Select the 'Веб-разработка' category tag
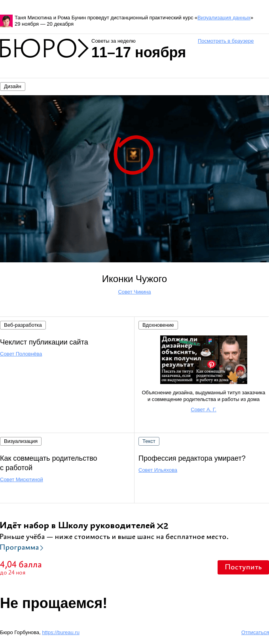The image size is (269, 644). click(23, 325)
